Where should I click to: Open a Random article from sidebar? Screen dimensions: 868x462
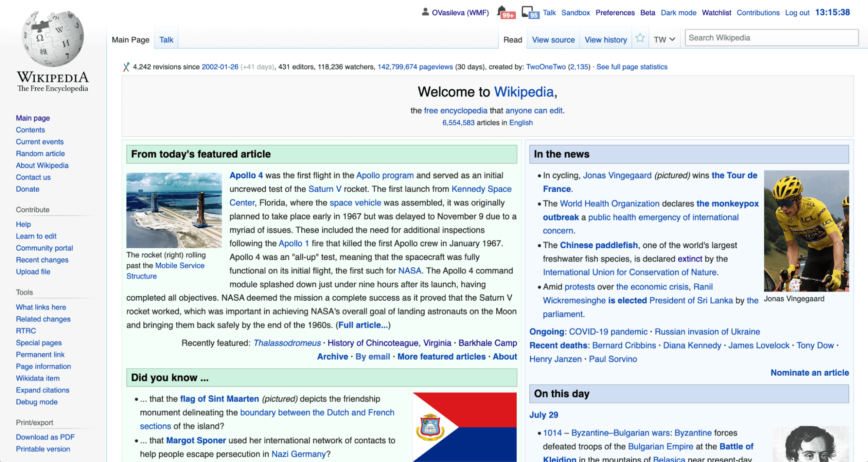pos(40,153)
